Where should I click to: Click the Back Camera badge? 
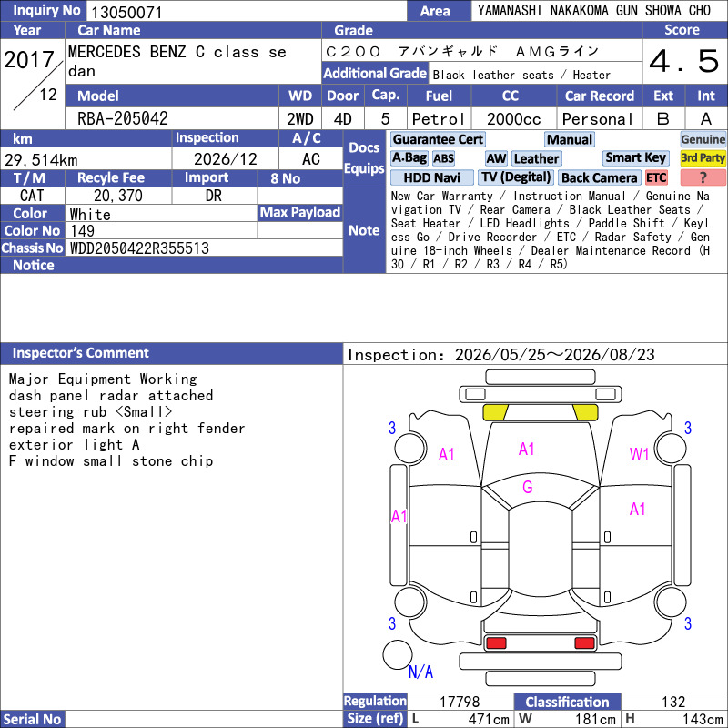600,177
